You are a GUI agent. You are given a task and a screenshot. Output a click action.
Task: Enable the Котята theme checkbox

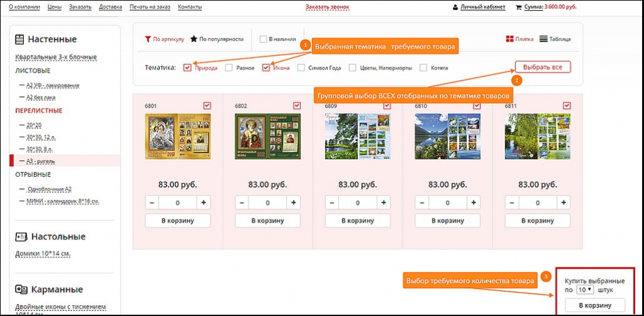423,67
